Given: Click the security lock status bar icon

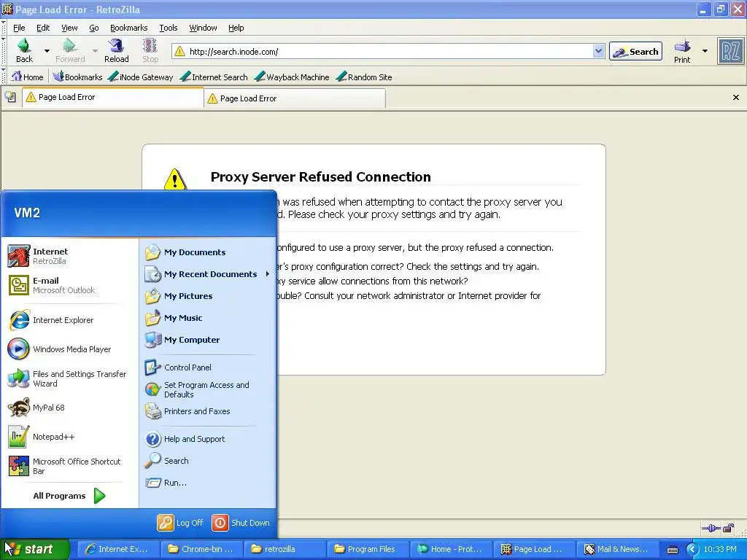Looking at the screenshot, I should pyautogui.click(x=729, y=528).
